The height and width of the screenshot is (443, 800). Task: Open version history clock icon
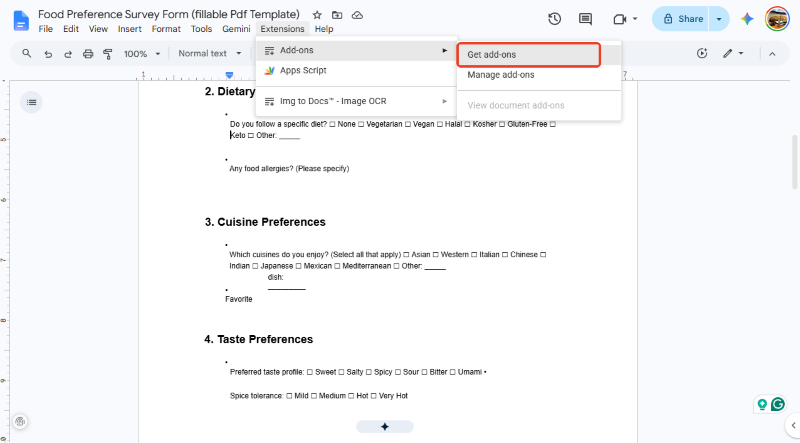pos(555,19)
